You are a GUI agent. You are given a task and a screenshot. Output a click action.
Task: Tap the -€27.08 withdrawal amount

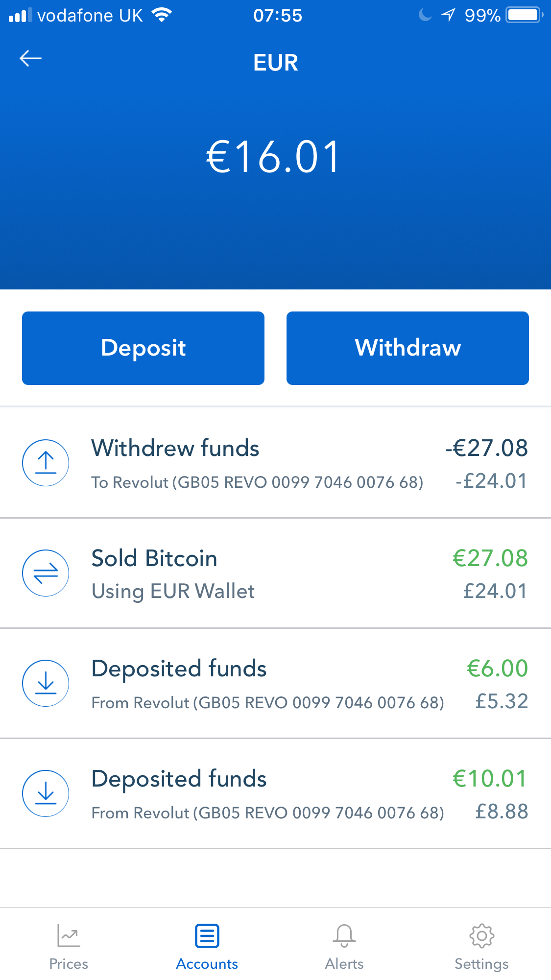pos(486,448)
